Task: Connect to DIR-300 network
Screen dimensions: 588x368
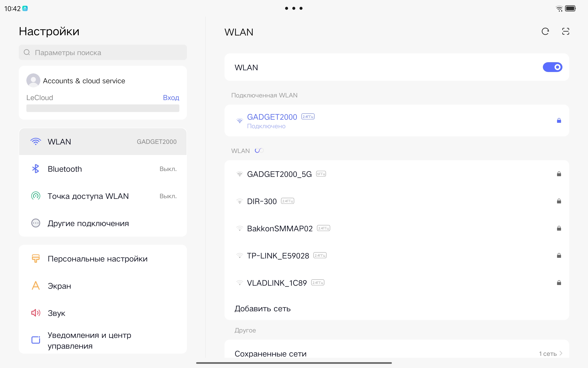Action: point(396,201)
